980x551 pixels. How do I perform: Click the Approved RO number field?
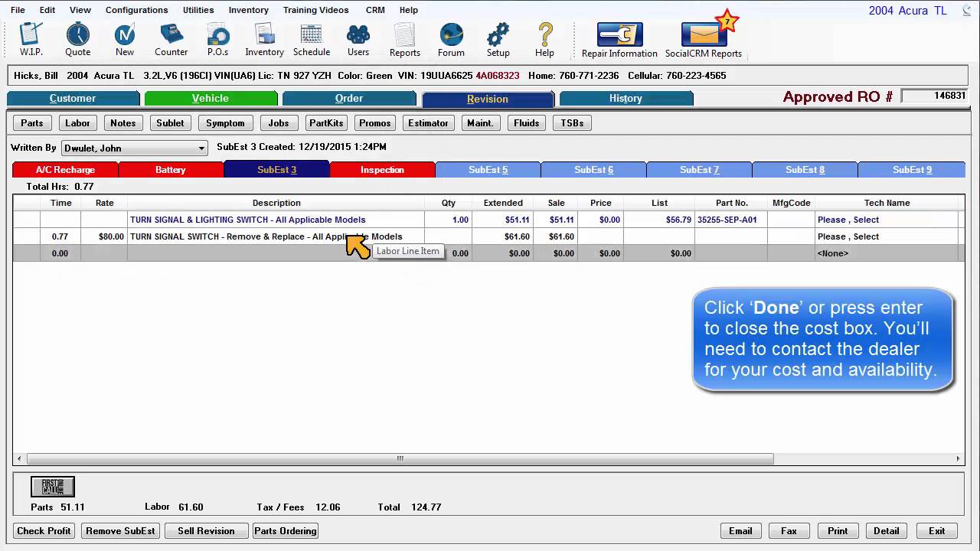[x=934, y=96]
